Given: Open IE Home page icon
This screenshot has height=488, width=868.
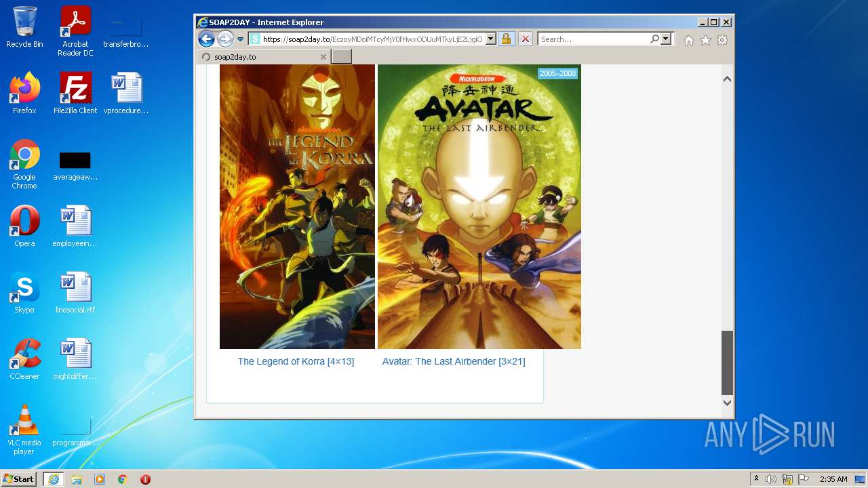Looking at the screenshot, I should (689, 40).
